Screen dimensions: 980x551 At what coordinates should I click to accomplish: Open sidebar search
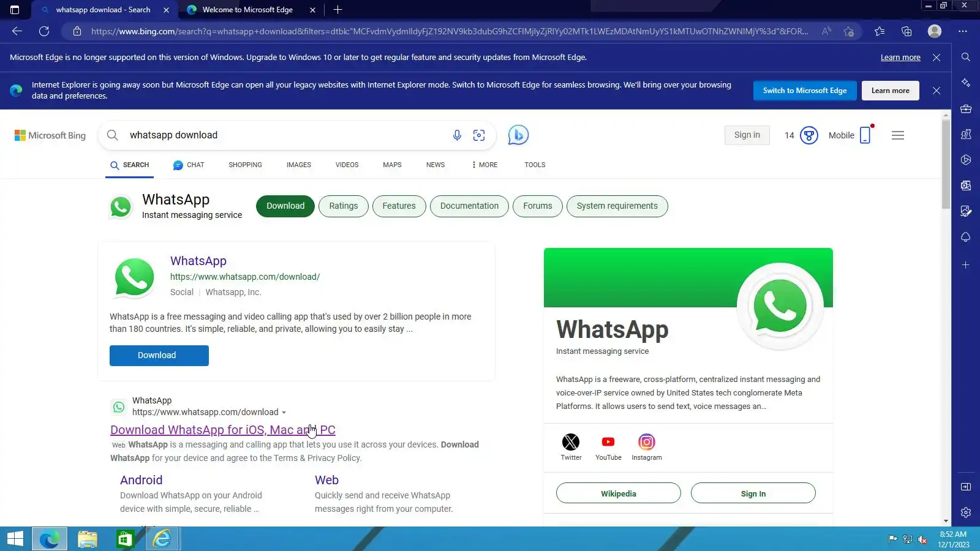coord(966,57)
